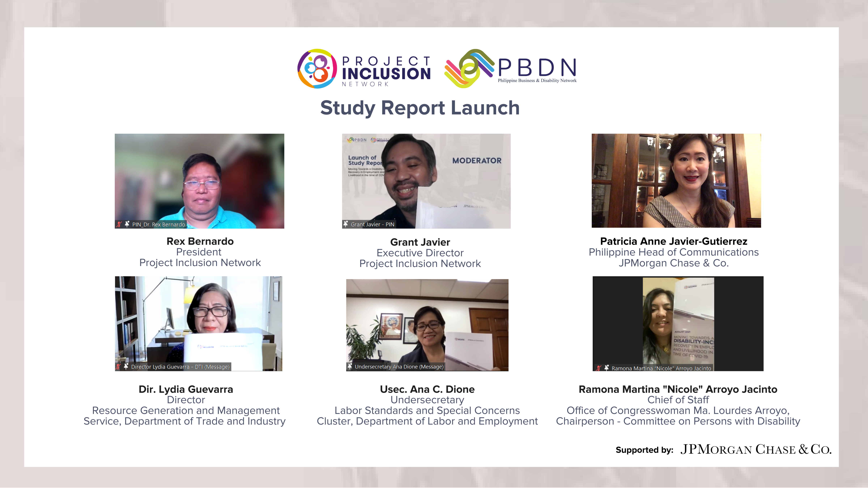
Task: Click the 'Supported by:' label
Action: click(x=644, y=450)
